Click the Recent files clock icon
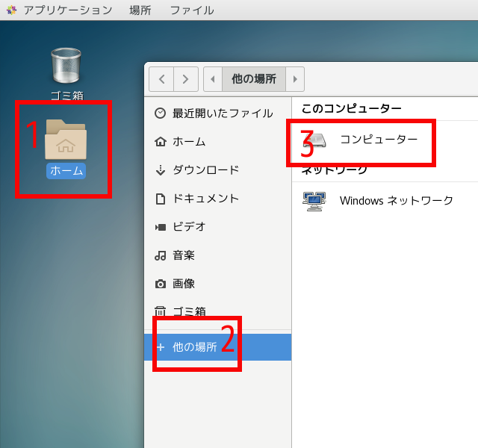The height and width of the screenshot is (448, 478). pyautogui.click(x=160, y=113)
